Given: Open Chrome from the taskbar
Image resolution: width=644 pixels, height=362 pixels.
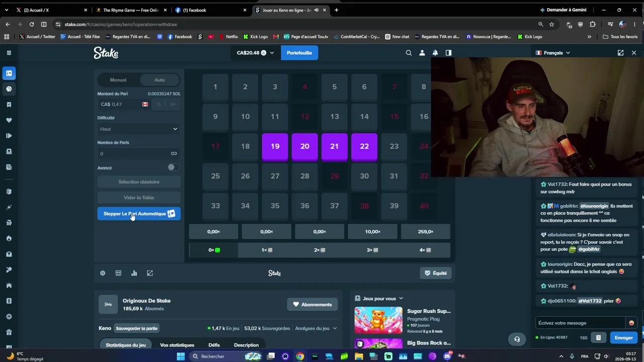Looking at the screenshot, I should click(x=300, y=356).
